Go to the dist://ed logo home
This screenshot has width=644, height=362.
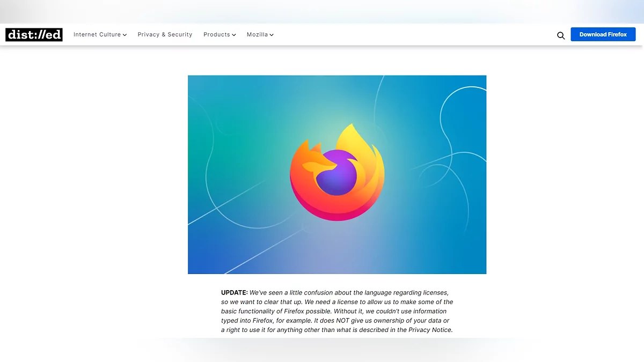(34, 34)
